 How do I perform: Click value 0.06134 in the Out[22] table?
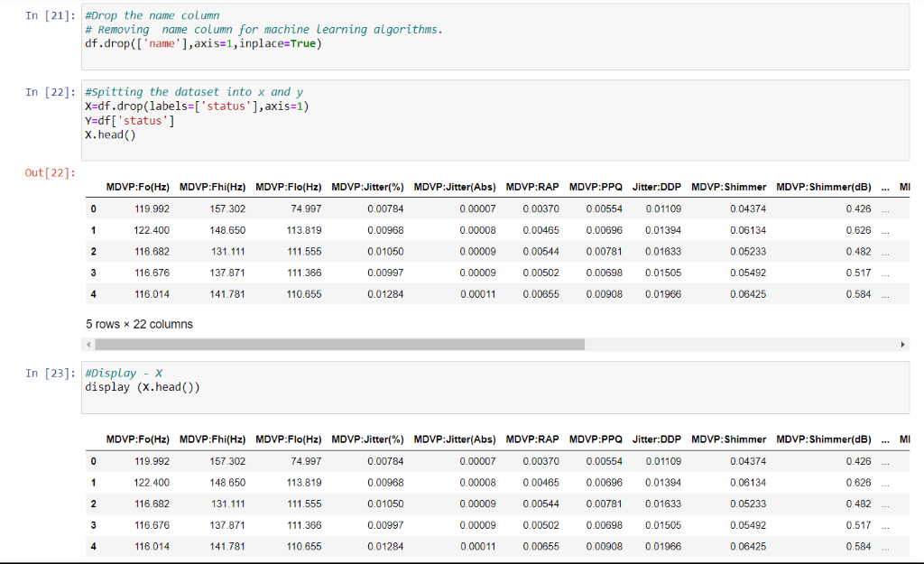(x=748, y=230)
